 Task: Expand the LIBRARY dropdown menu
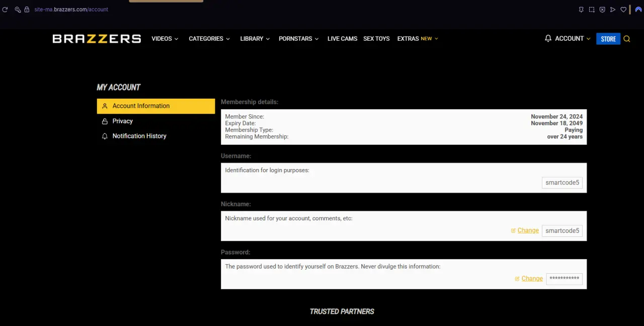coord(255,39)
